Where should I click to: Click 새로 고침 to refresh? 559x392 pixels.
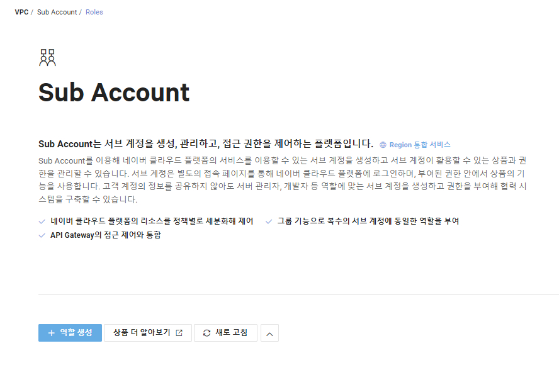[225, 333]
